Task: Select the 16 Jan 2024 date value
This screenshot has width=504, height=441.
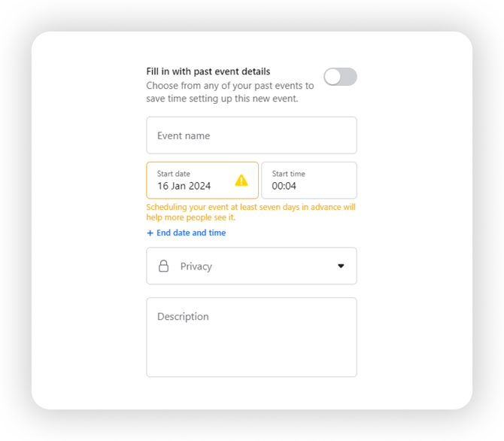Action: click(x=184, y=186)
